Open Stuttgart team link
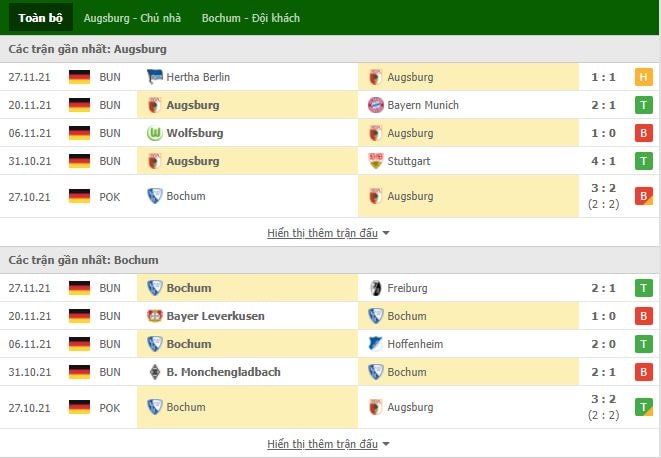Screen dimensions: 661x458 409,161
